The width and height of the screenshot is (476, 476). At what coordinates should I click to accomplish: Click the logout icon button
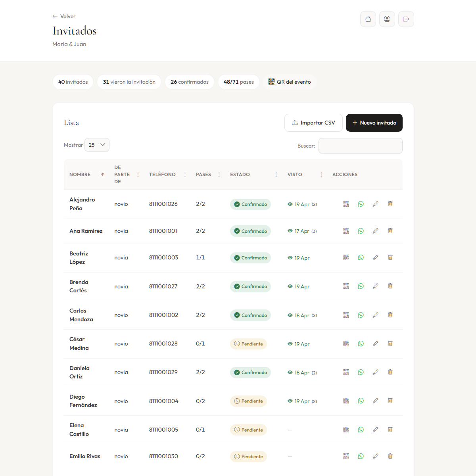click(x=406, y=19)
